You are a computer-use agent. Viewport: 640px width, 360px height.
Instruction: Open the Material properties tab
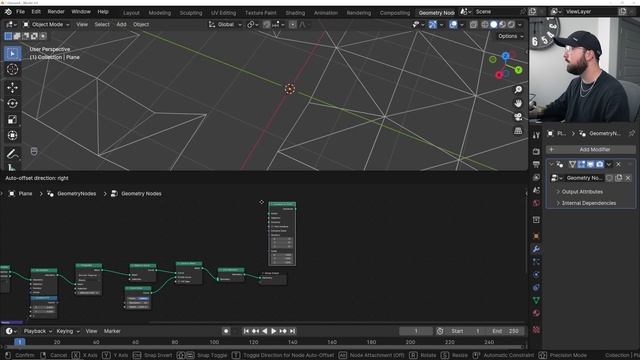pyautogui.click(x=536, y=313)
